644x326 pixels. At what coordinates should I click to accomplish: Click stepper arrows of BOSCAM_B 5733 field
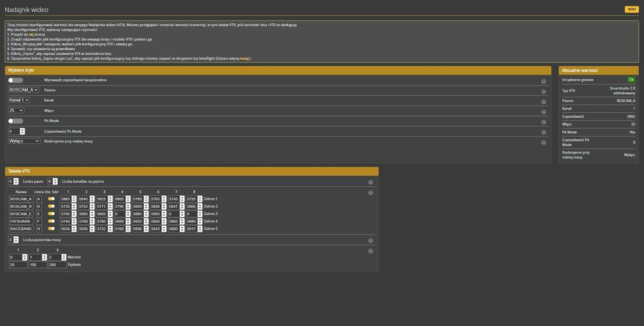click(x=74, y=206)
